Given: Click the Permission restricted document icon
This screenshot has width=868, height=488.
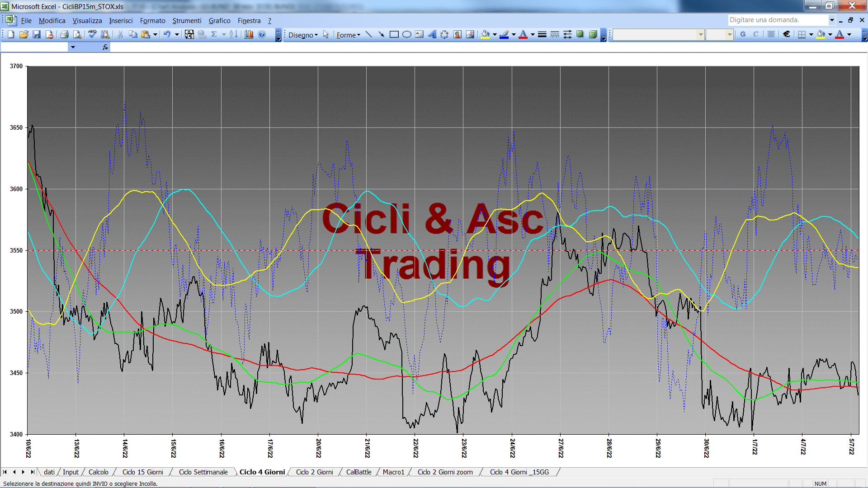Looking at the screenshot, I should pos(49,34).
